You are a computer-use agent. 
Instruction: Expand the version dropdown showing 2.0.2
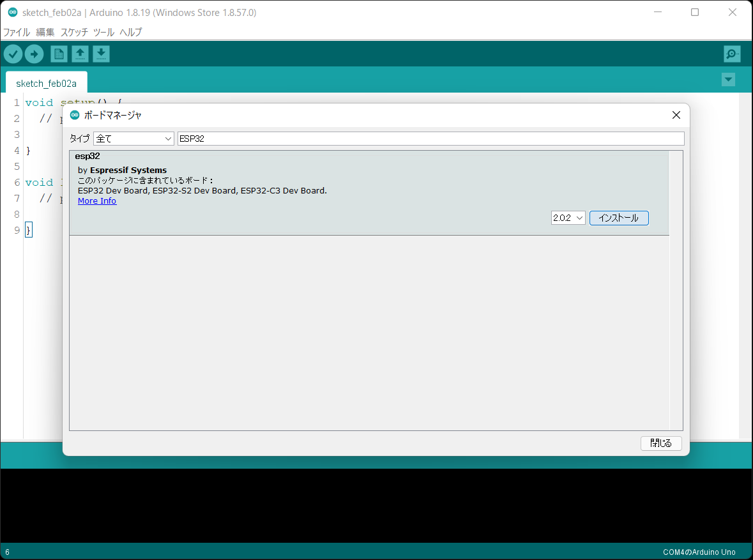[x=568, y=218]
